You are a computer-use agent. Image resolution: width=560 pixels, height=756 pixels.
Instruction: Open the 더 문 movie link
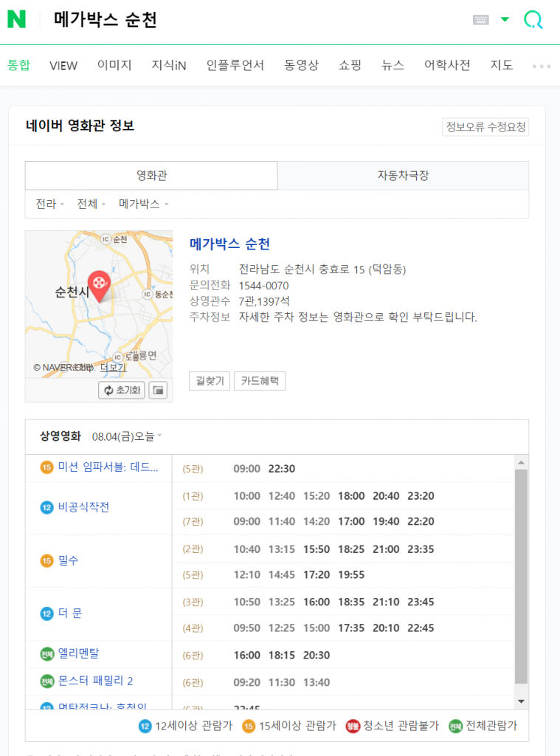70,614
